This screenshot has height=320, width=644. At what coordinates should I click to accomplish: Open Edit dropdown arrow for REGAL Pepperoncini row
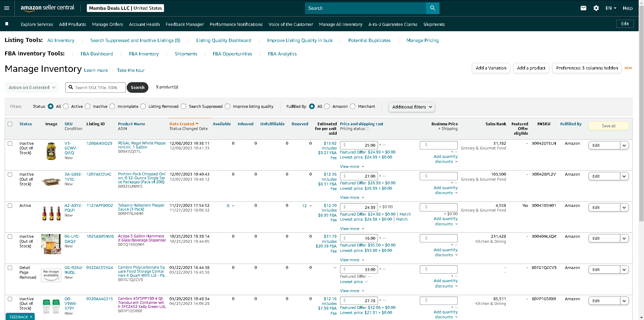pyautogui.click(x=624, y=145)
